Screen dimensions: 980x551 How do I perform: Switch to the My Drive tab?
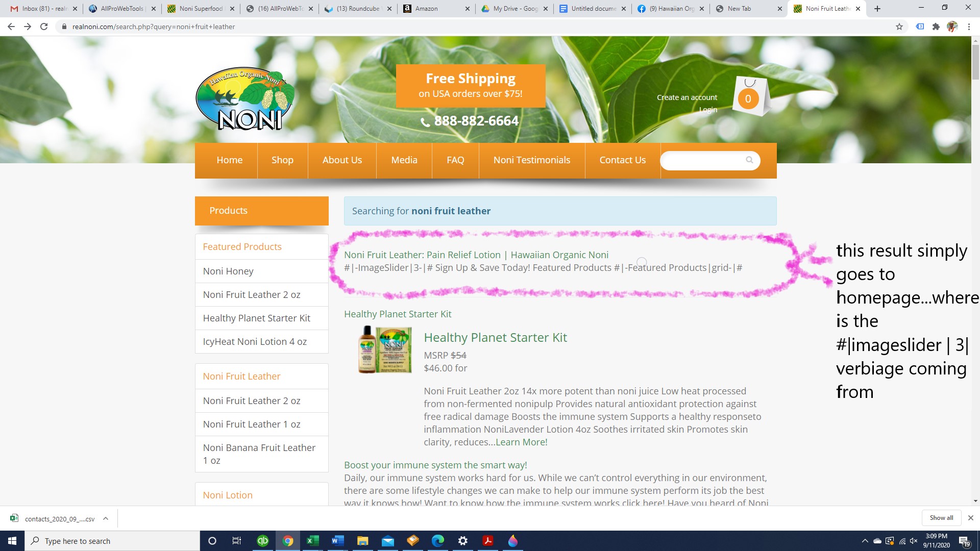pos(514,9)
